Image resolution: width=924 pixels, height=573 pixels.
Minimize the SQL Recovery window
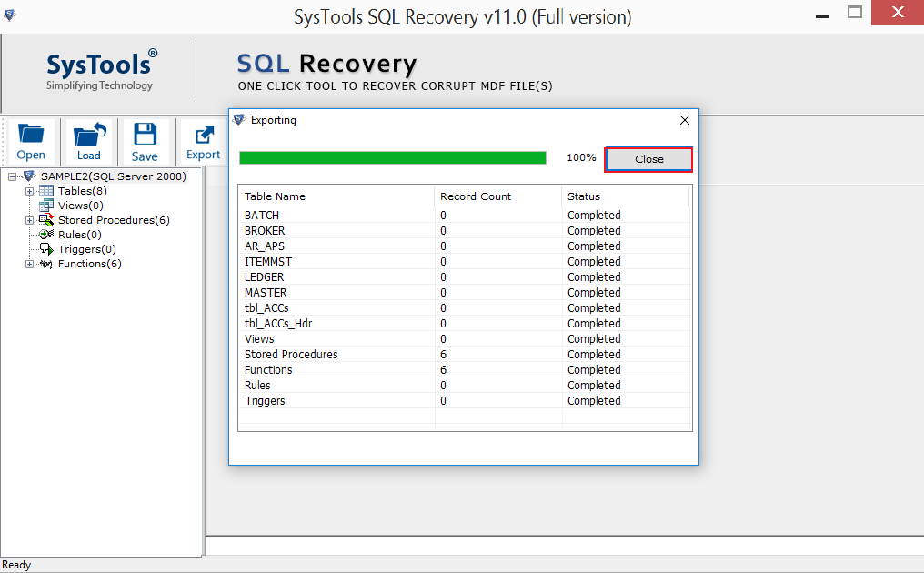point(823,15)
